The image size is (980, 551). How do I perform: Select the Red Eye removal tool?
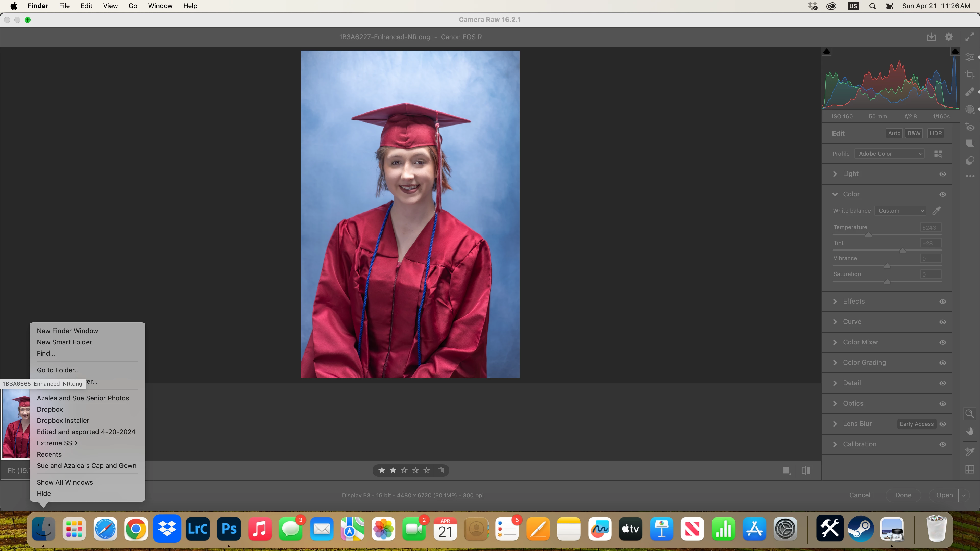click(969, 127)
